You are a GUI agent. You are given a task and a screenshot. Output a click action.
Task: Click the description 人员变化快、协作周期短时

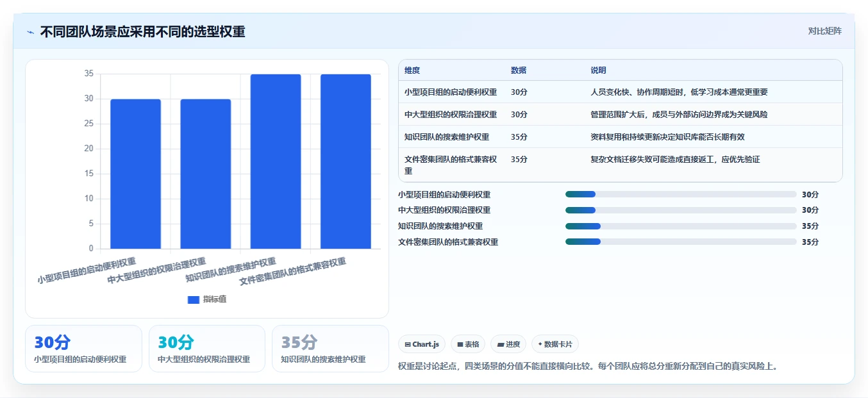(679, 92)
